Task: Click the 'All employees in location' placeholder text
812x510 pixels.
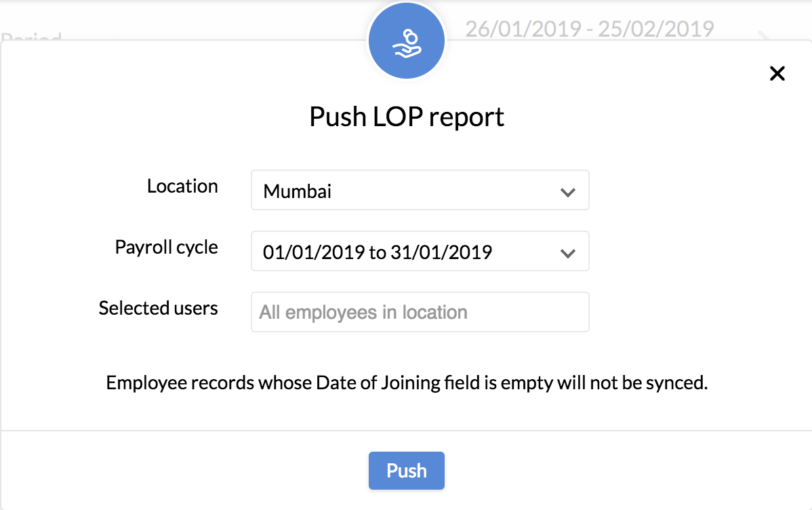Action: [x=363, y=313]
